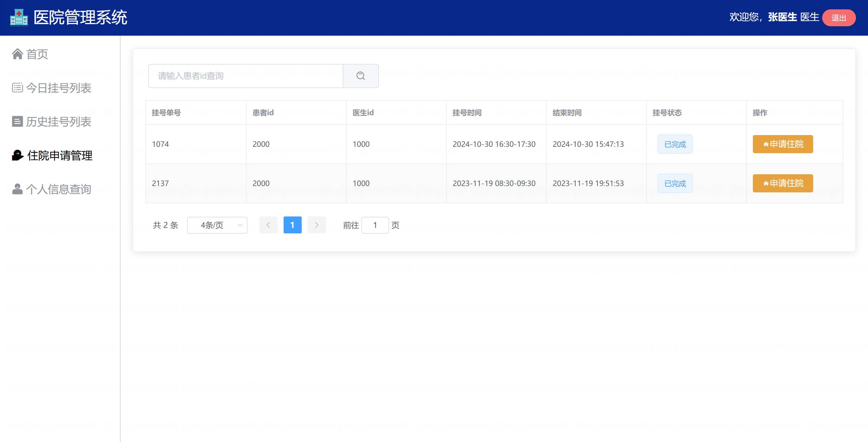Click the house icon in row 2137's 申请住院 button
The image size is (868, 442).
tap(766, 183)
